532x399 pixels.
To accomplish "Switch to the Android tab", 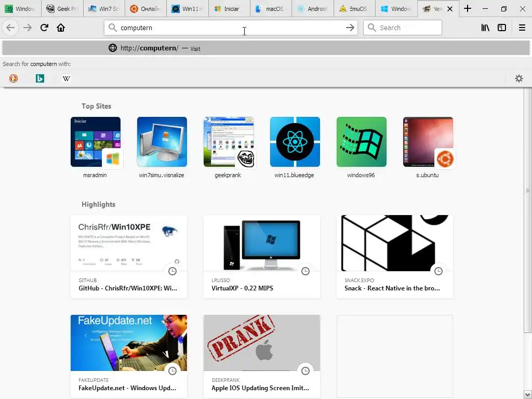I will click(x=313, y=8).
